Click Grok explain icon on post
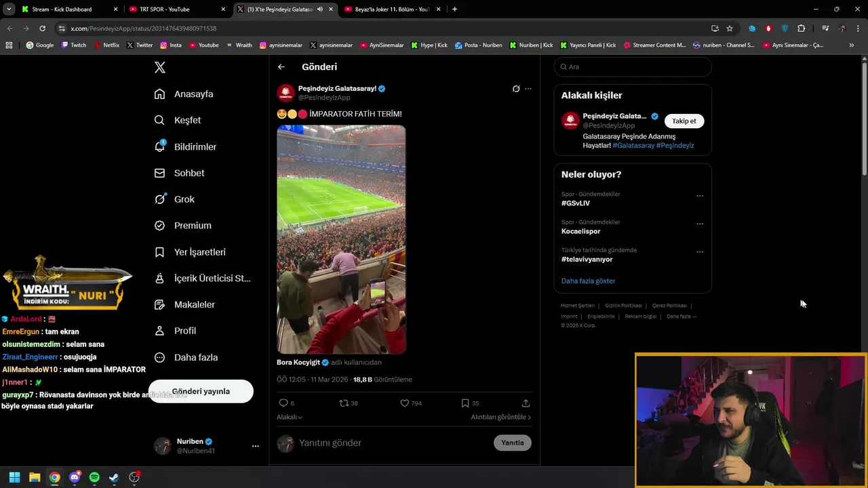The image size is (868, 488). click(516, 89)
